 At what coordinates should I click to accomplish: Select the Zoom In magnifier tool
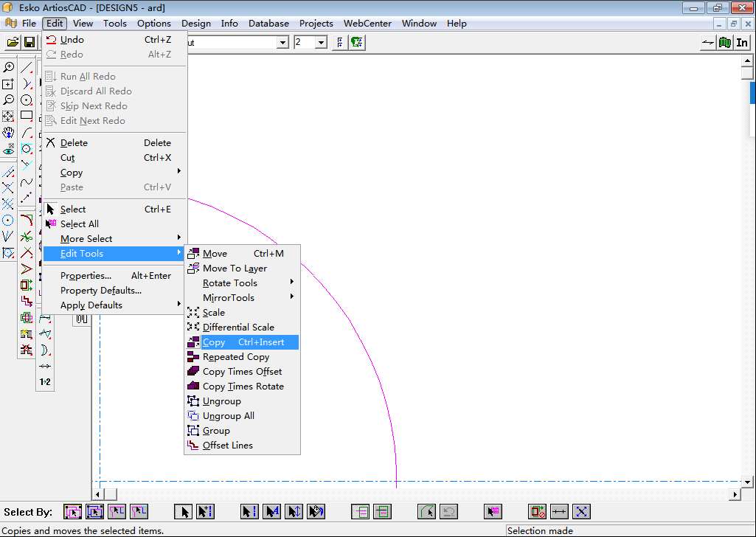click(x=8, y=67)
